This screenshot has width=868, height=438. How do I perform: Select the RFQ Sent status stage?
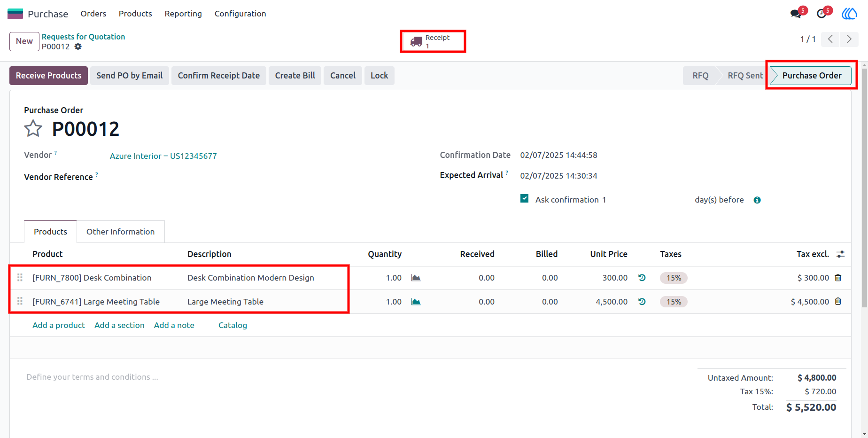(x=745, y=76)
